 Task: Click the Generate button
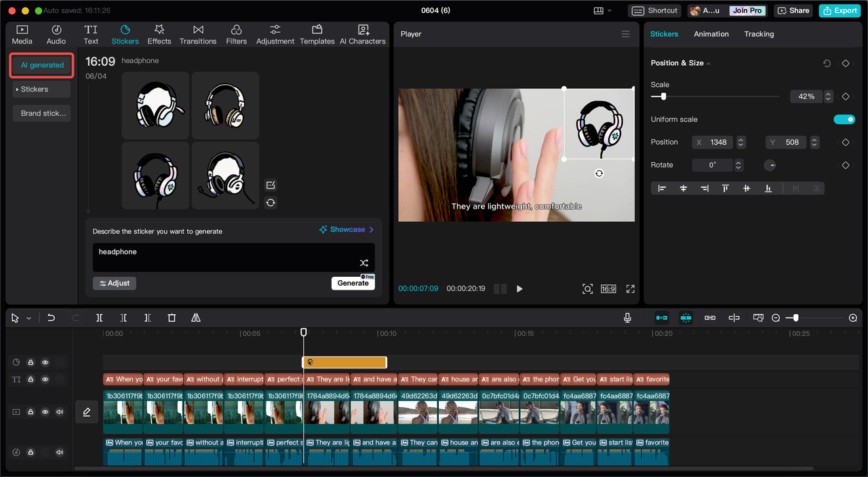[x=353, y=283]
